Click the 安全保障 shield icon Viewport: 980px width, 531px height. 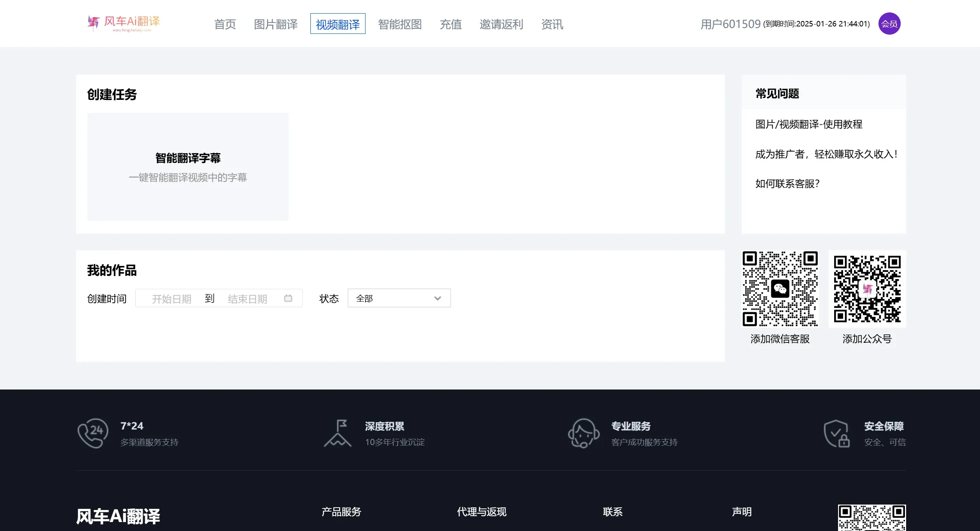(x=837, y=433)
